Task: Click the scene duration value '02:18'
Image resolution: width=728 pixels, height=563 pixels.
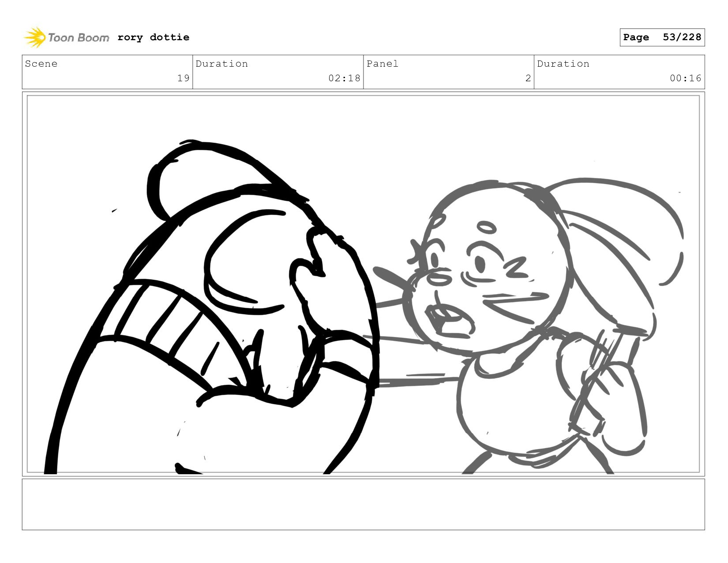Action: [344, 78]
